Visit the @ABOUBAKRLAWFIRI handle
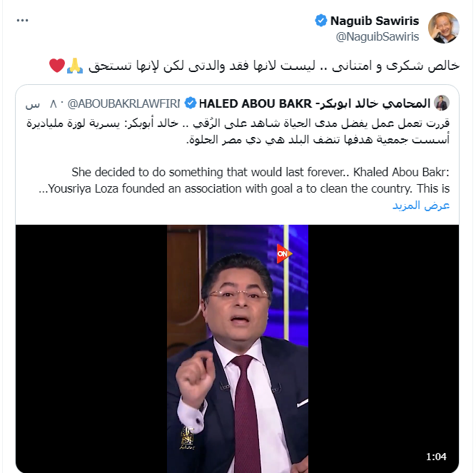 [x=123, y=103]
